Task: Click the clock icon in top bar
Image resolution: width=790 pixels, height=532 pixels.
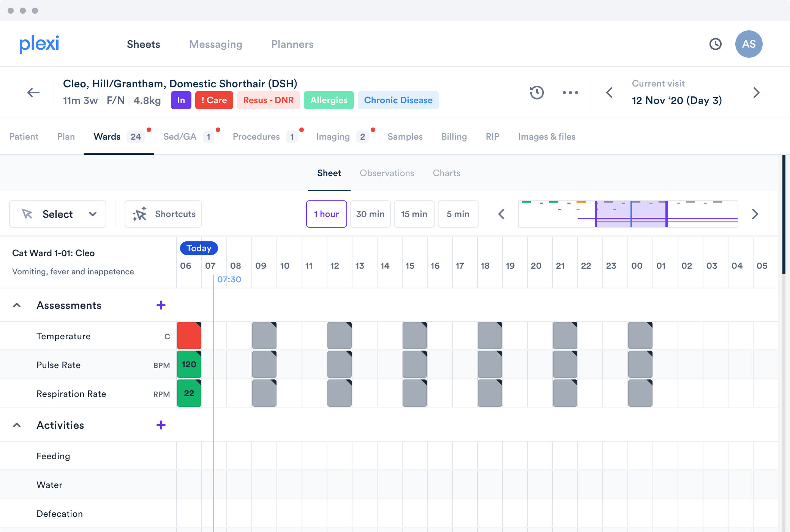Action: pyautogui.click(x=715, y=44)
